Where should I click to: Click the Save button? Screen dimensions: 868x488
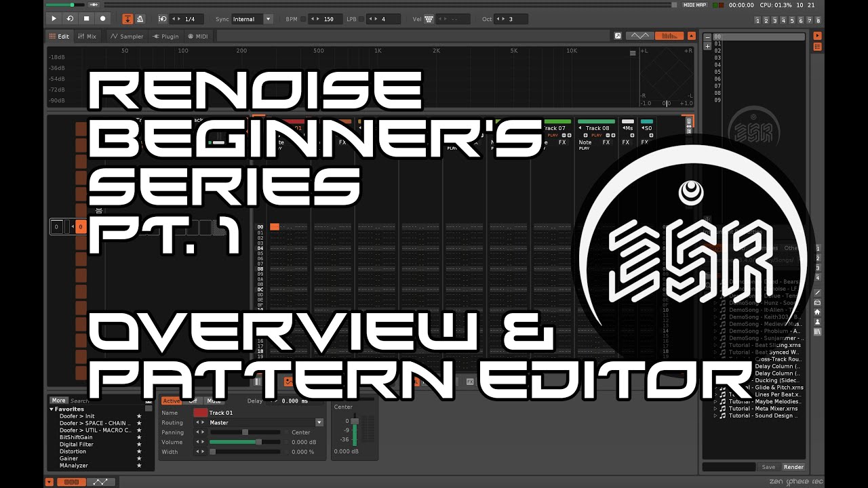(x=768, y=467)
